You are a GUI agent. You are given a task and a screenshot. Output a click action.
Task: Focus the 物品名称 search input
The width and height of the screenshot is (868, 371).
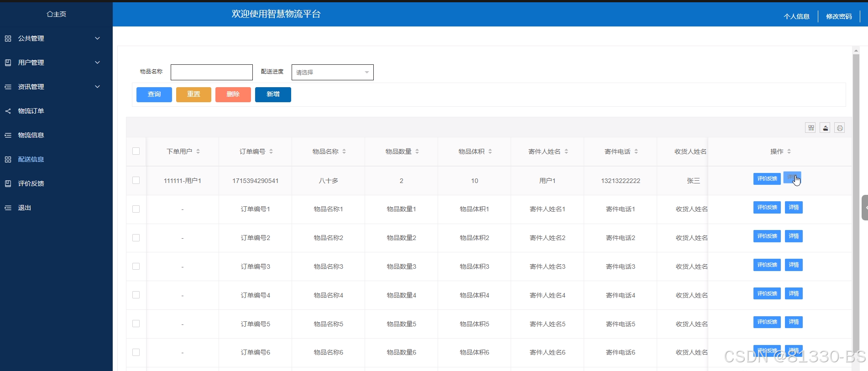(x=212, y=72)
